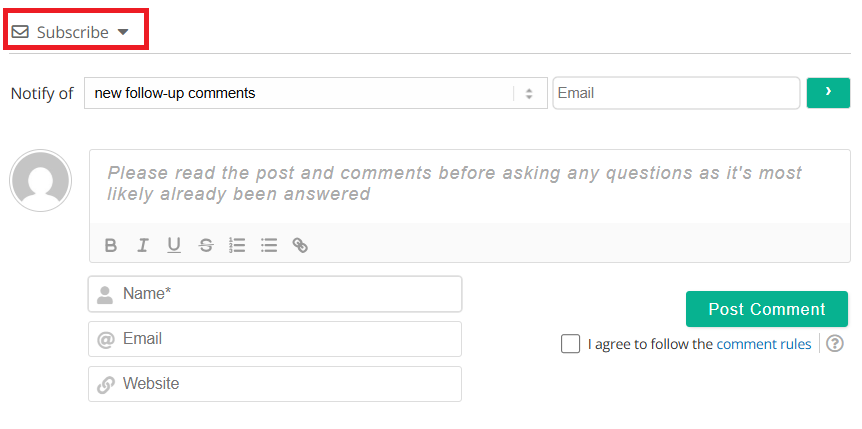Image resolution: width=862 pixels, height=429 pixels.
Task: Apply Bold formatting in comment editor
Action: pyautogui.click(x=110, y=245)
